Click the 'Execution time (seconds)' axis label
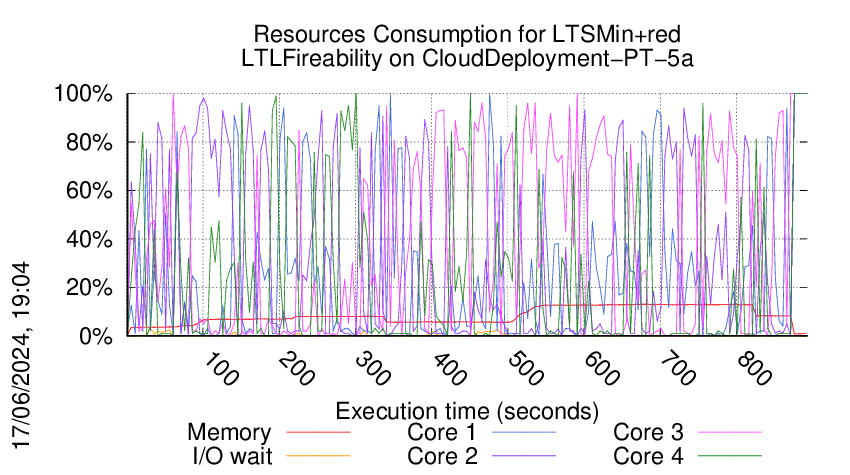850x475 pixels. click(467, 412)
